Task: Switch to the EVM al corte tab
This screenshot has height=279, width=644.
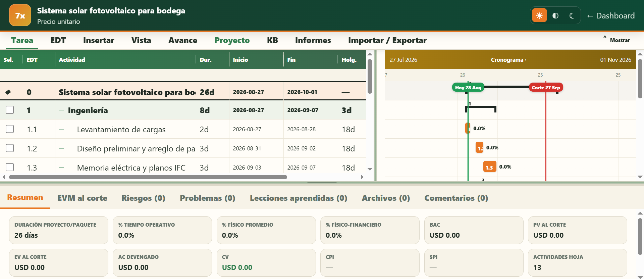Action: [x=82, y=198]
